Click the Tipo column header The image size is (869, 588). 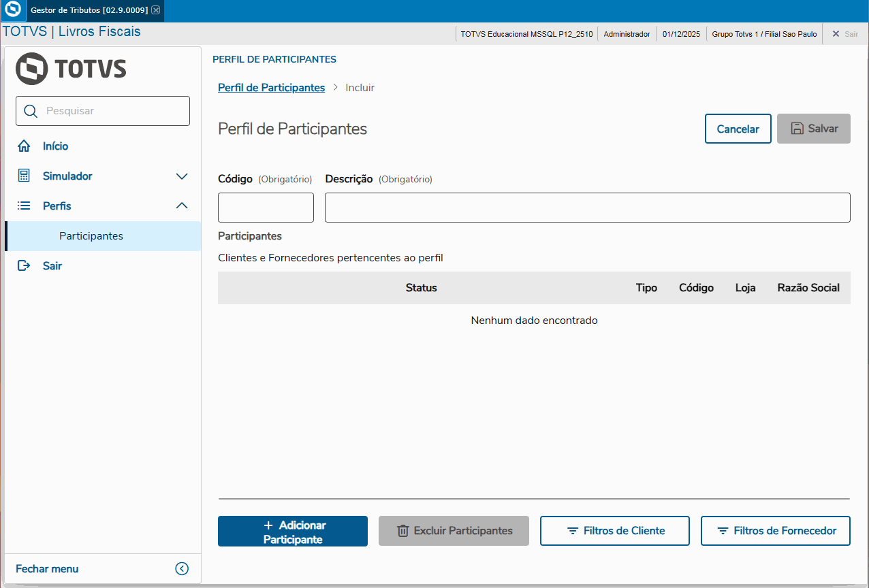point(646,288)
